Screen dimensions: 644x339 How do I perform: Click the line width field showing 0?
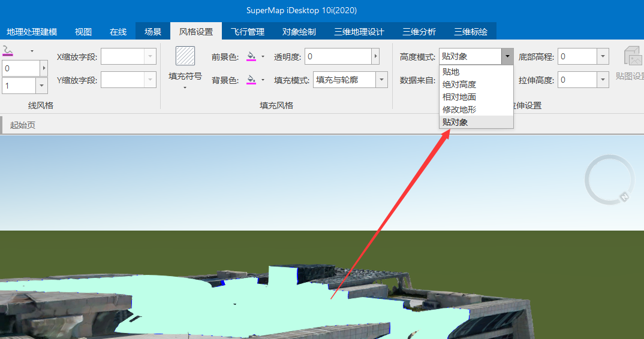[21, 68]
